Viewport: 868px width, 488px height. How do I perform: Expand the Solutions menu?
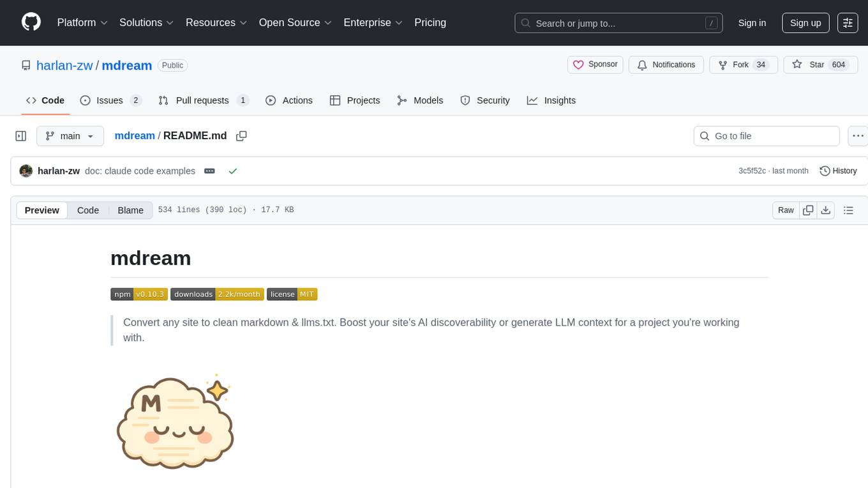coord(147,22)
